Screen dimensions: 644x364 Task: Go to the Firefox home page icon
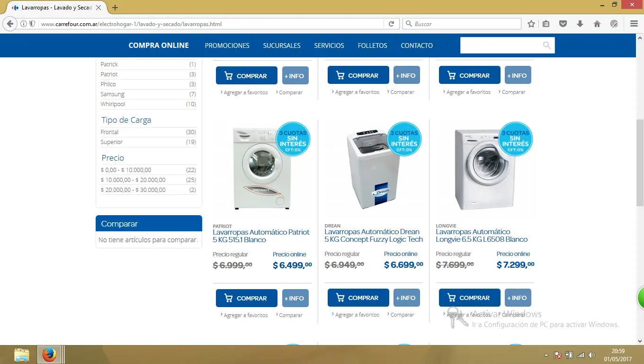pyautogui.click(x=597, y=24)
